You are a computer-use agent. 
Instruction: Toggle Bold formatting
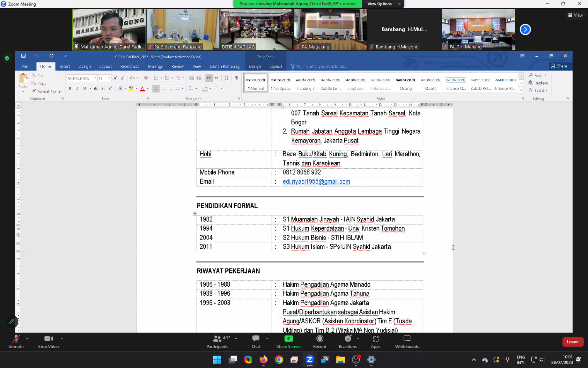coord(70,88)
